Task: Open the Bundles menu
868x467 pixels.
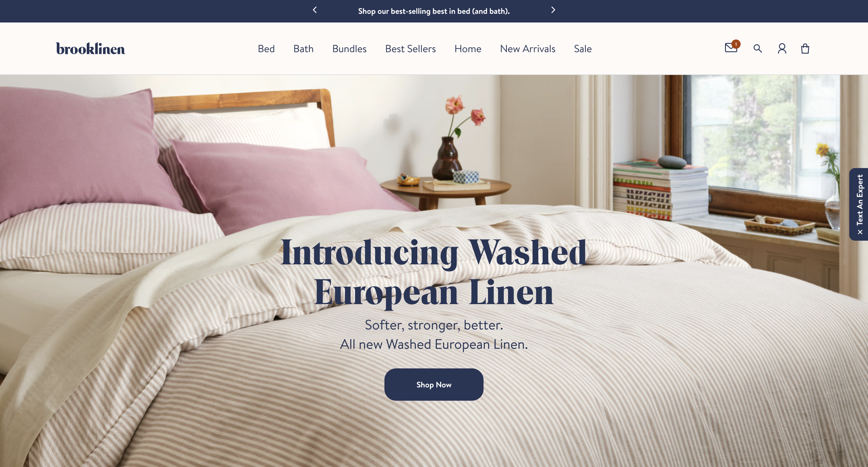Action: pyautogui.click(x=350, y=49)
